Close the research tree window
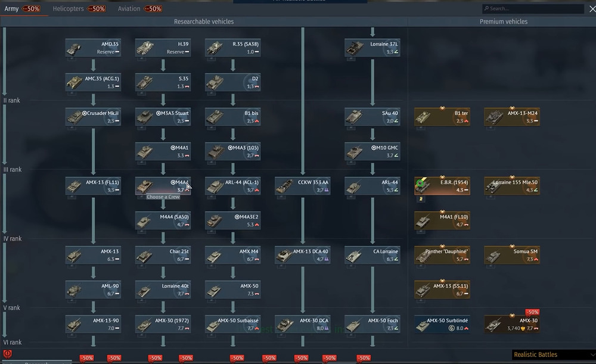This screenshot has height=364, width=596. pos(592,9)
